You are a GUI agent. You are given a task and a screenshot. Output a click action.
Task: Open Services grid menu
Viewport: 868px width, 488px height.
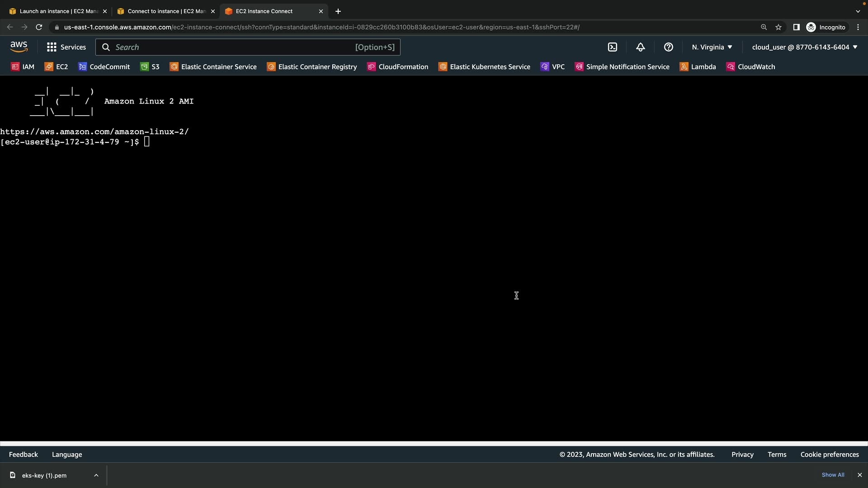[66, 47]
